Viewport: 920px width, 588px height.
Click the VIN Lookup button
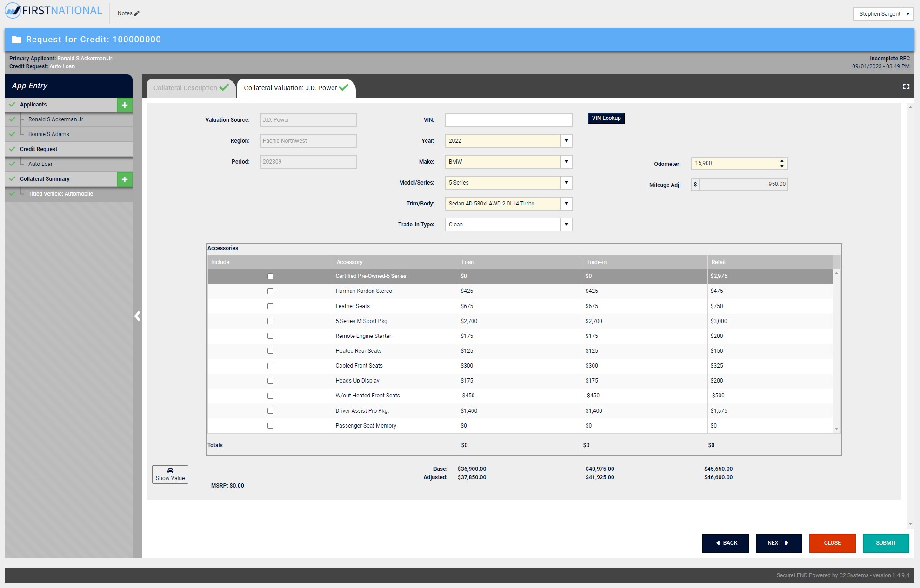606,118
